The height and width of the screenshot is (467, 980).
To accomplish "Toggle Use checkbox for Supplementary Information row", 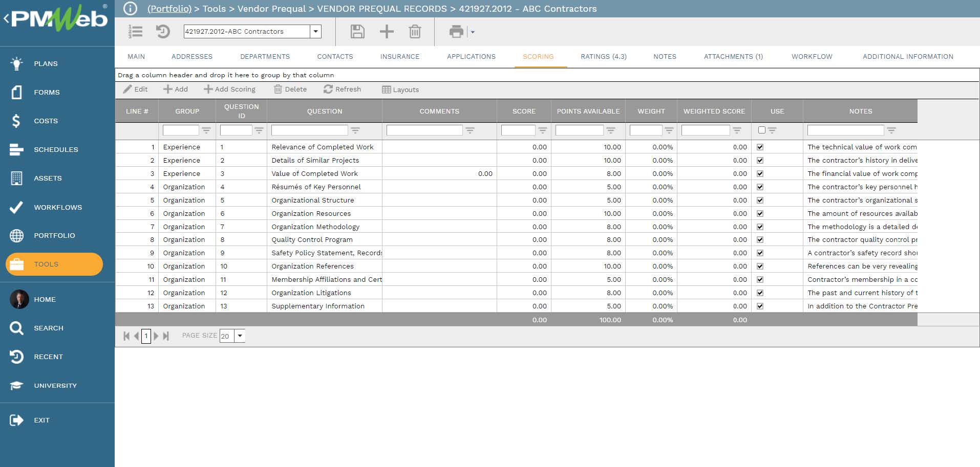I will pos(760,306).
